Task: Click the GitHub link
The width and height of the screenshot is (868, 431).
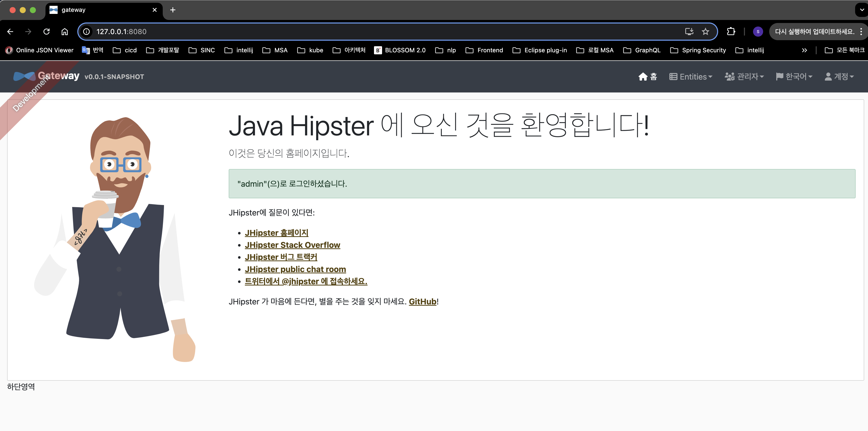Action: pos(423,302)
